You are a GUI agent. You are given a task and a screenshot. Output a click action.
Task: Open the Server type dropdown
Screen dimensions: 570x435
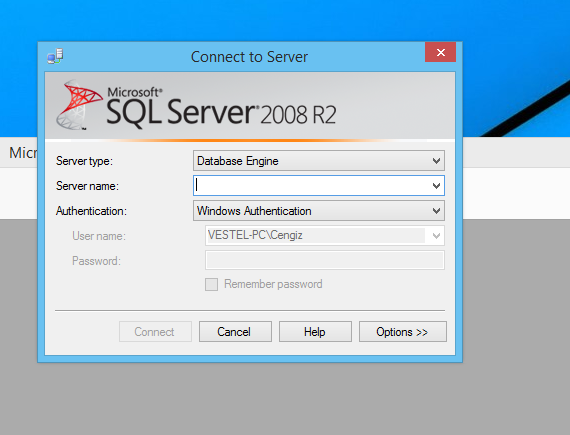click(x=319, y=161)
